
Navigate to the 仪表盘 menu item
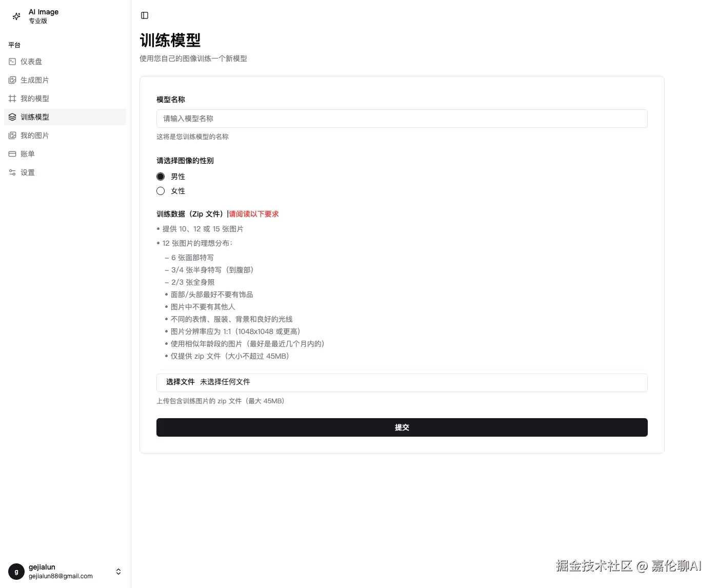coord(31,61)
